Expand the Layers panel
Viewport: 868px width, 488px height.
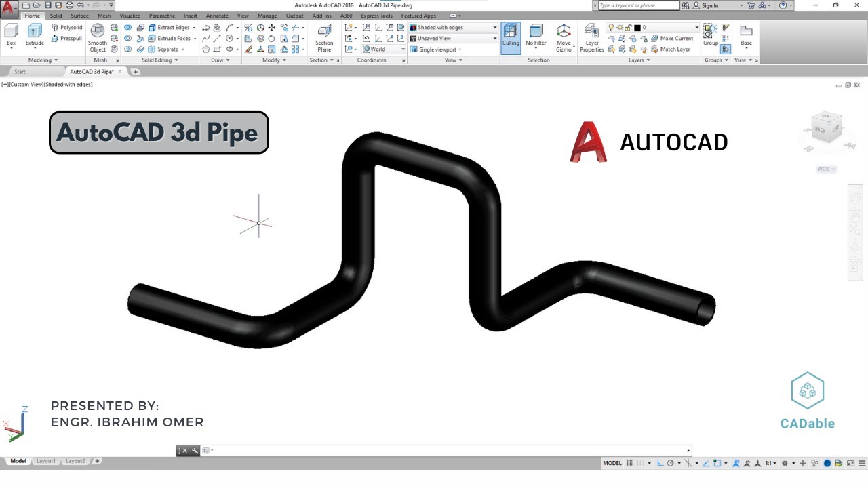639,60
